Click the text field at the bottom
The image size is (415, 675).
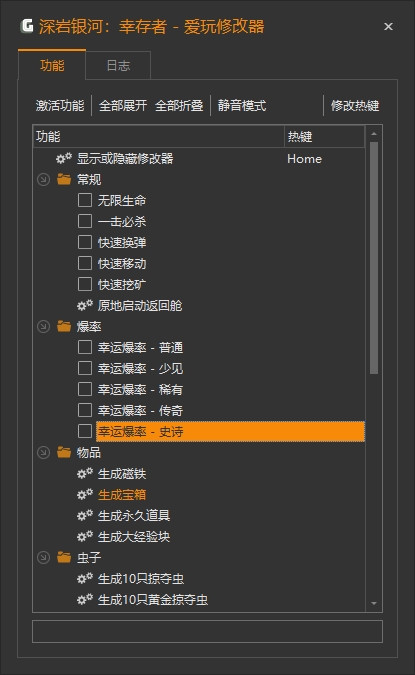[208, 632]
